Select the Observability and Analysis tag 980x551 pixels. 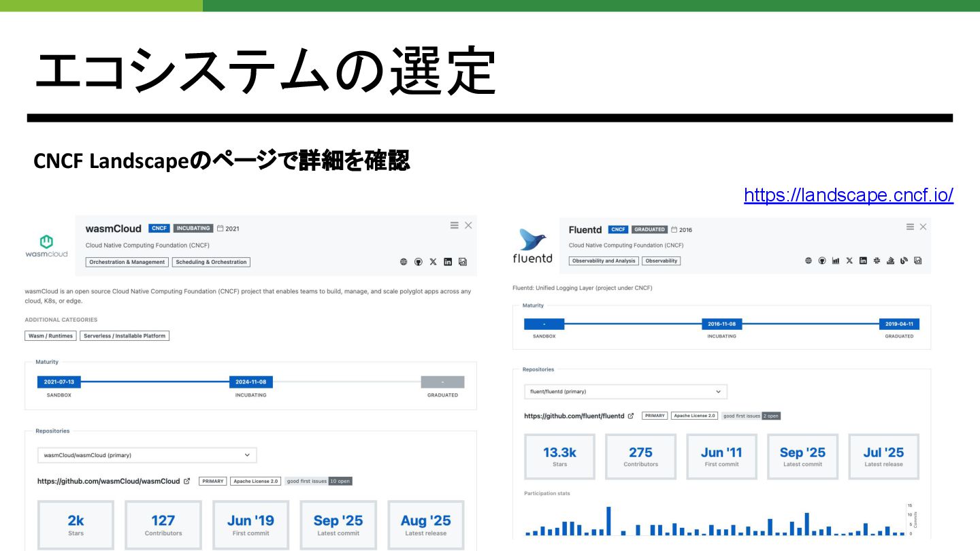(604, 261)
